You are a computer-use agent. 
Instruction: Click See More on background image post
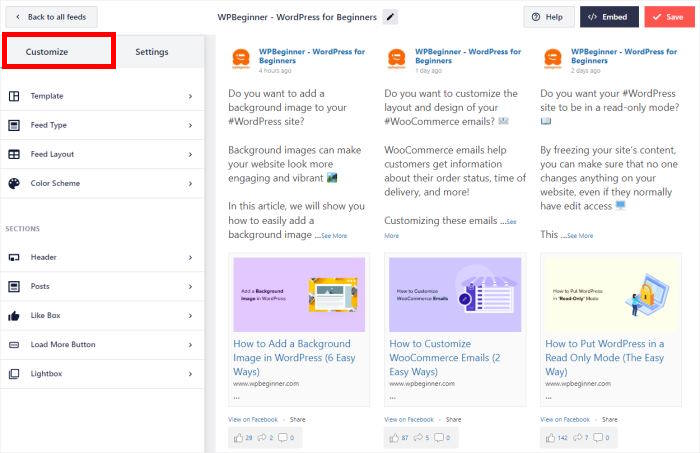(x=334, y=236)
